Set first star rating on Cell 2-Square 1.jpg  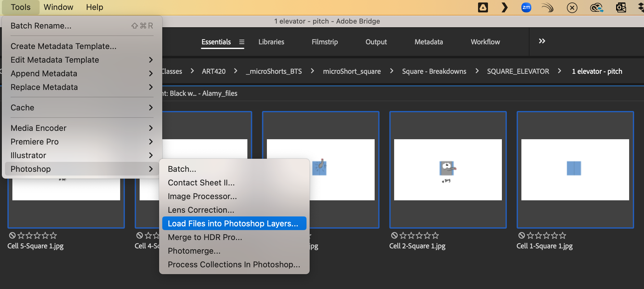point(403,236)
